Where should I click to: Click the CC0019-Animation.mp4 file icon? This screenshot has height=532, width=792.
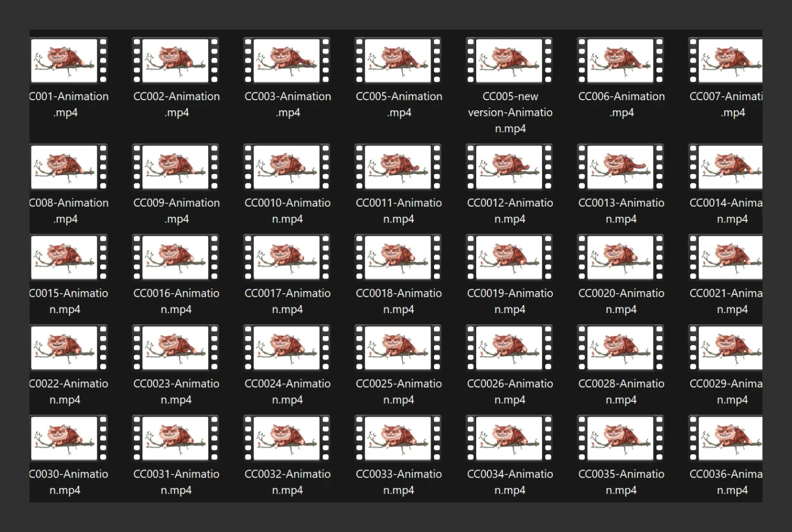tap(509, 258)
